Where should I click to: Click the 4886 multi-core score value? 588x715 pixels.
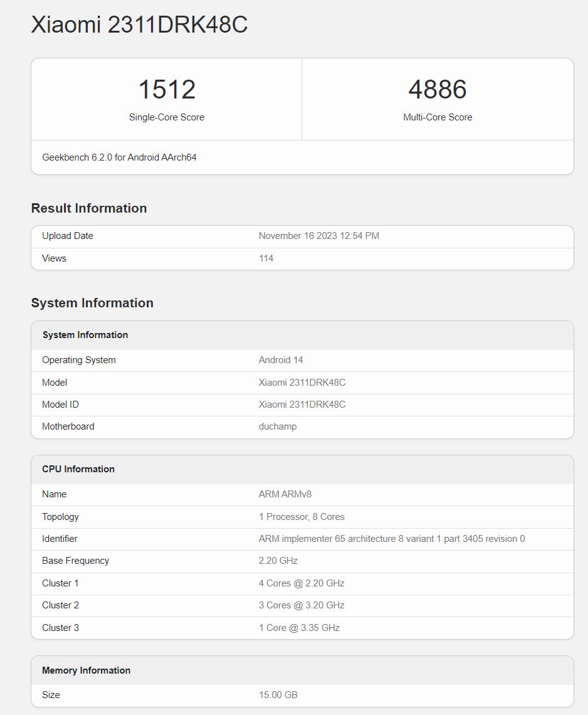coord(438,89)
